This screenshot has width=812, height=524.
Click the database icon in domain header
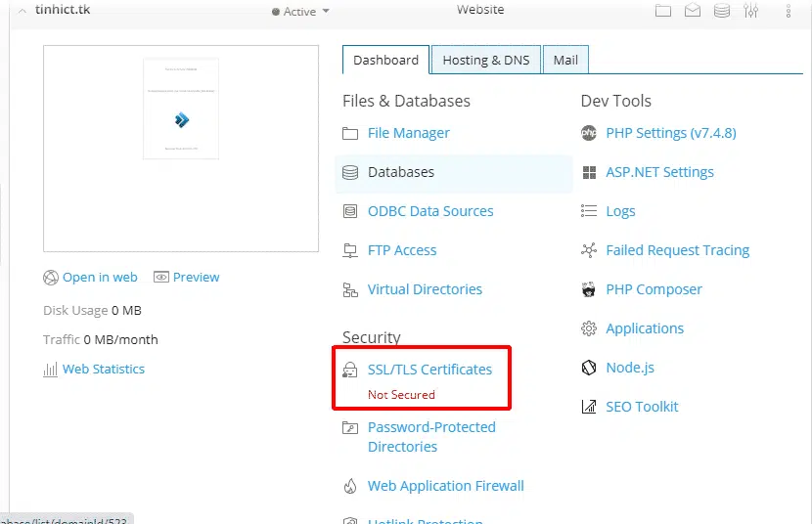tap(722, 11)
